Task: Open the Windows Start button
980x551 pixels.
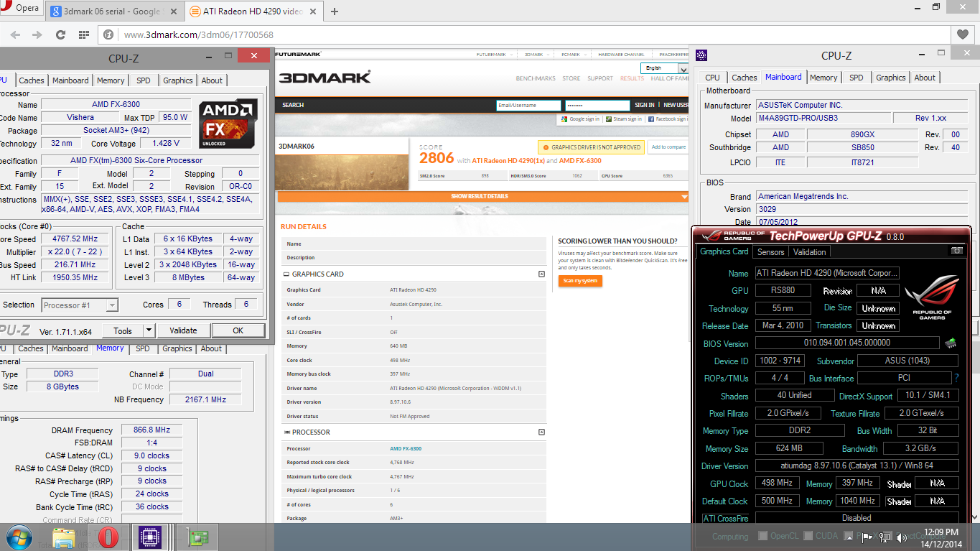Action: tap(19, 537)
